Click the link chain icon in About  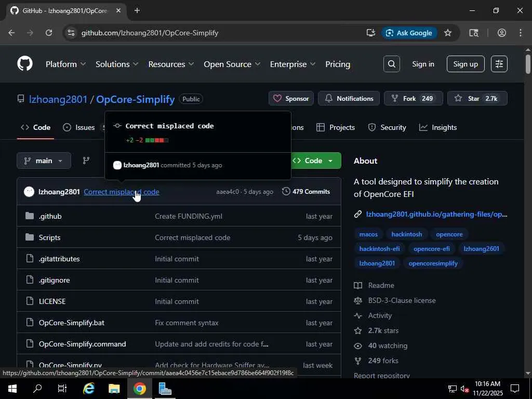pyautogui.click(x=357, y=214)
